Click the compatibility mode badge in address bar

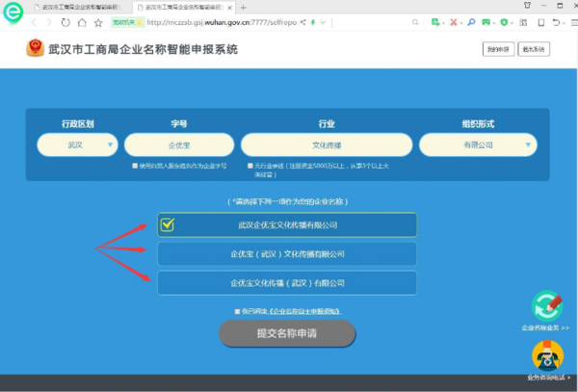click(127, 22)
